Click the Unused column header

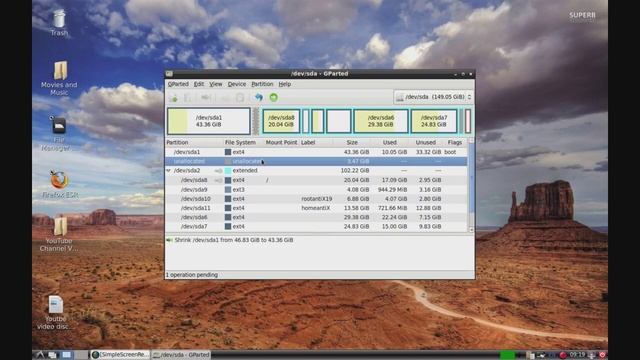tap(425, 142)
